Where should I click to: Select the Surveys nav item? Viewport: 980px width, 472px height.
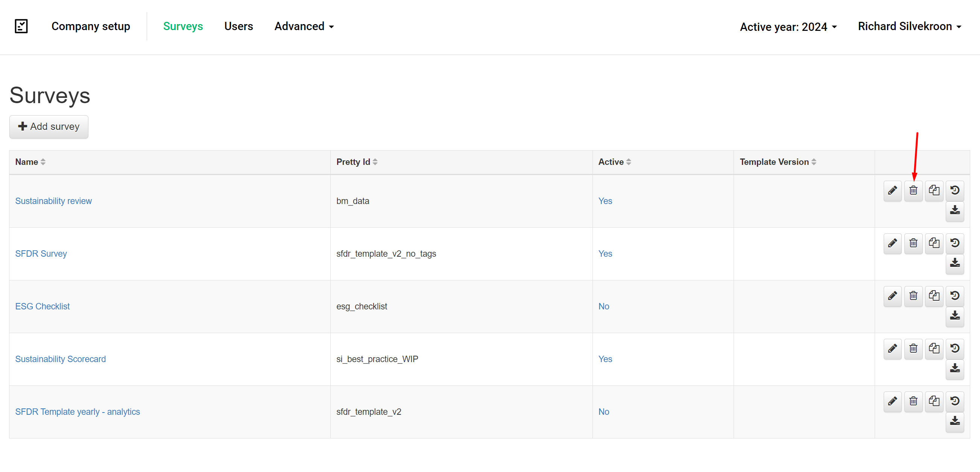pos(183,26)
